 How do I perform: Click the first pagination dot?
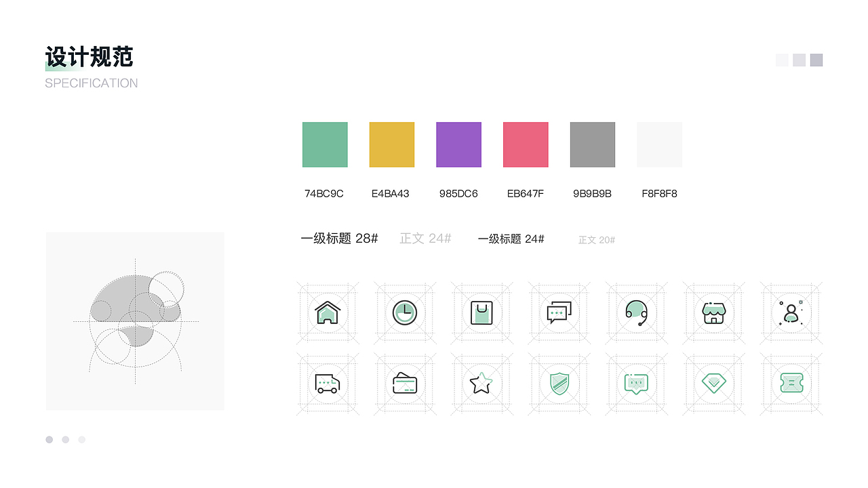pos(49,439)
